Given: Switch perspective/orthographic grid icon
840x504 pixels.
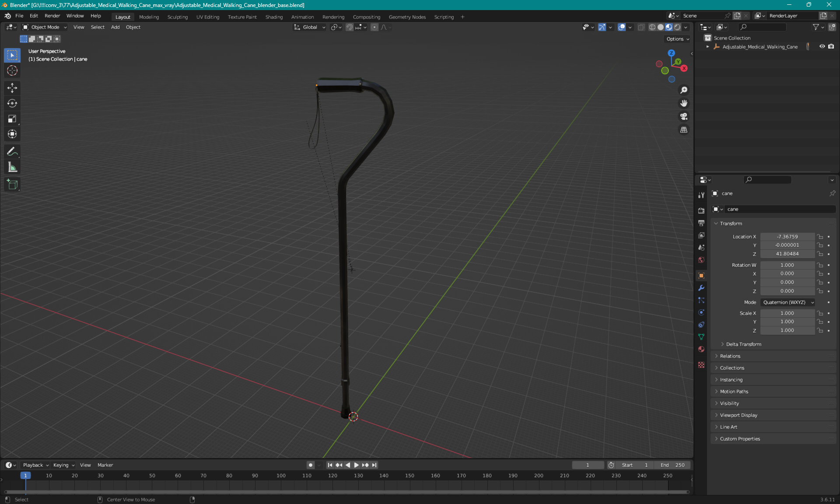Looking at the screenshot, I should [x=684, y=130].
